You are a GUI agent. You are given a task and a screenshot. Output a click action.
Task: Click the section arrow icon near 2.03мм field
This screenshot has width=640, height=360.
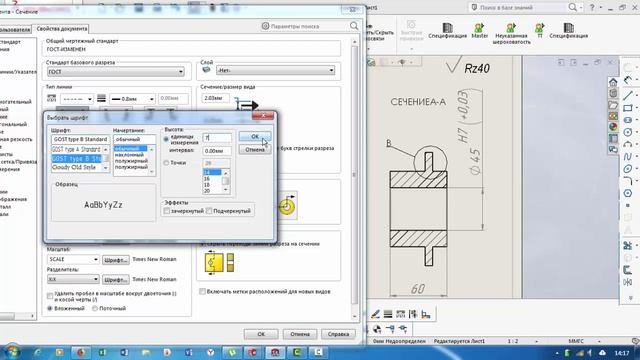pyautogui.click(x=247, y=105)
